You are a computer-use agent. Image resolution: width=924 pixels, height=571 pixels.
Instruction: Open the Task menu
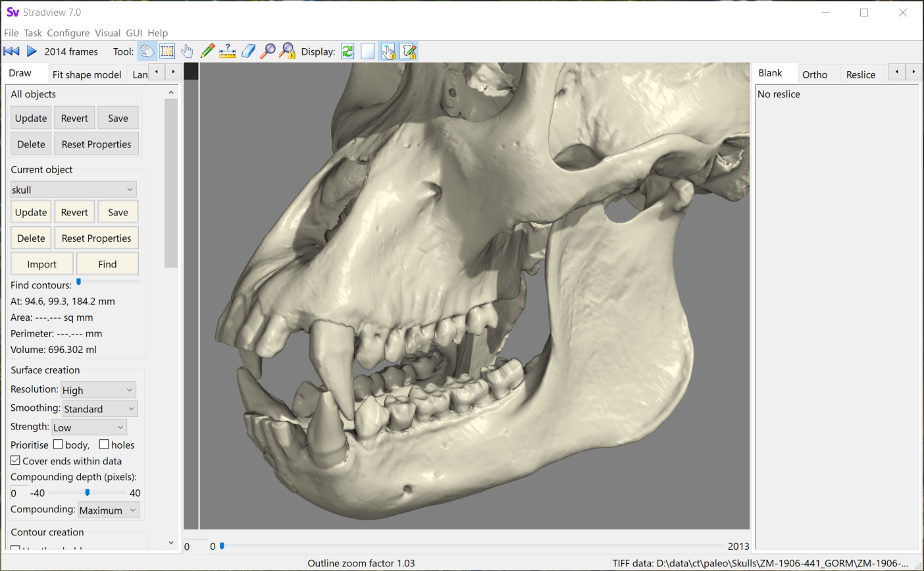pyautogui.click(x=33, y=33)
